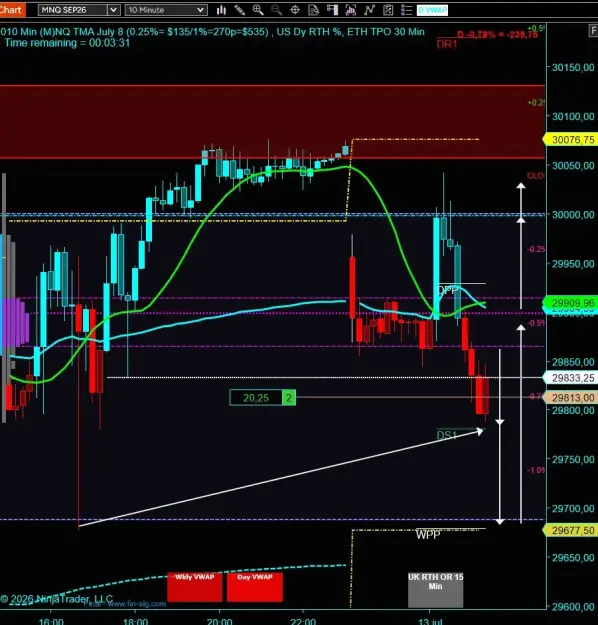Expand the instrument selector arrow
598x625 pixels.
pos(114,10)
